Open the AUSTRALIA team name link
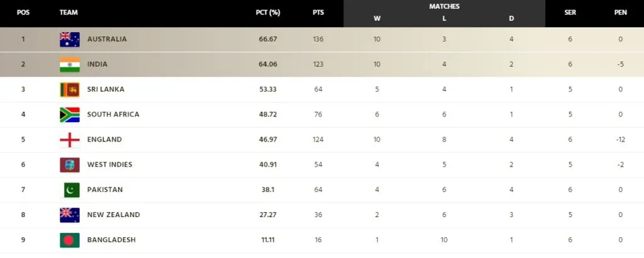644x258 pixels. click(x=107, y=39)
